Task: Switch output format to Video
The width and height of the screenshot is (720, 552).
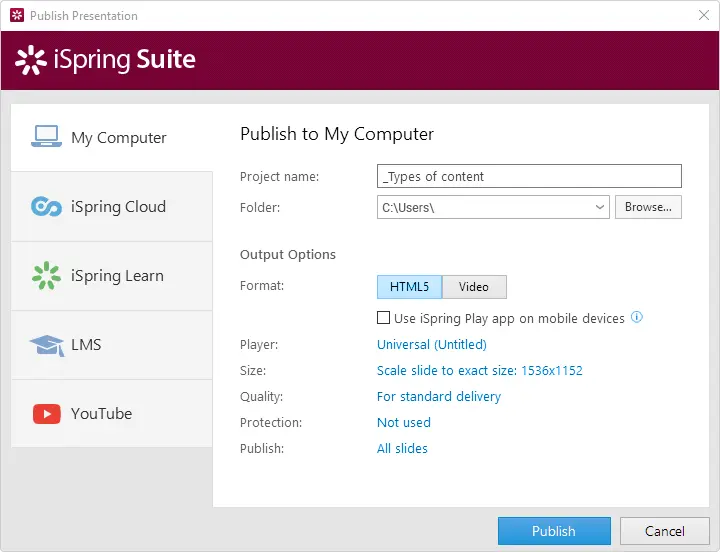Action: (x=474, y=287)
